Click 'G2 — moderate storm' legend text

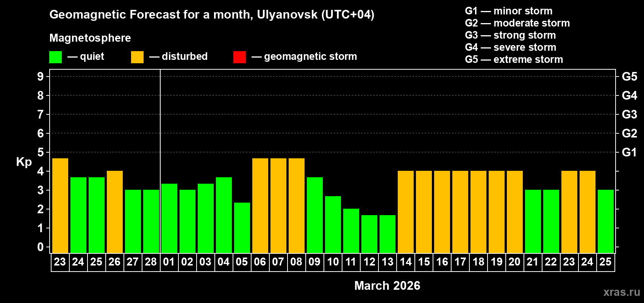517,23
